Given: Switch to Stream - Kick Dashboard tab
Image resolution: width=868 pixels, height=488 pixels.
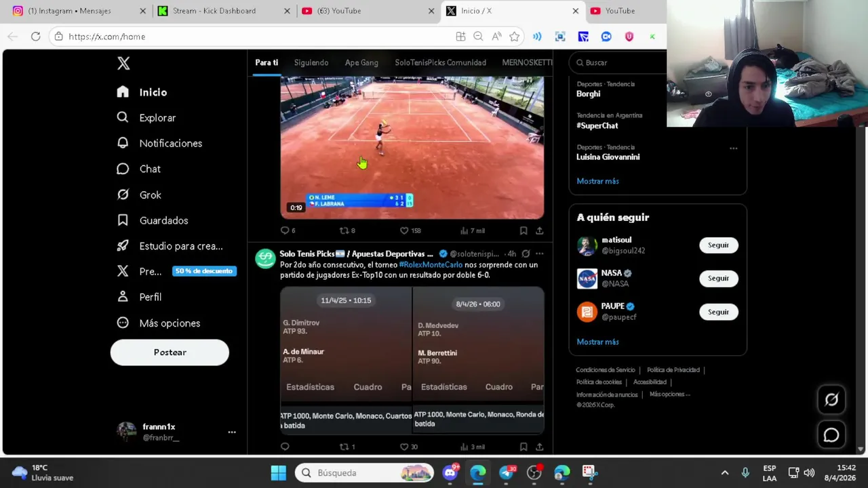Looking at the screenshot, I should coord(220,11).
